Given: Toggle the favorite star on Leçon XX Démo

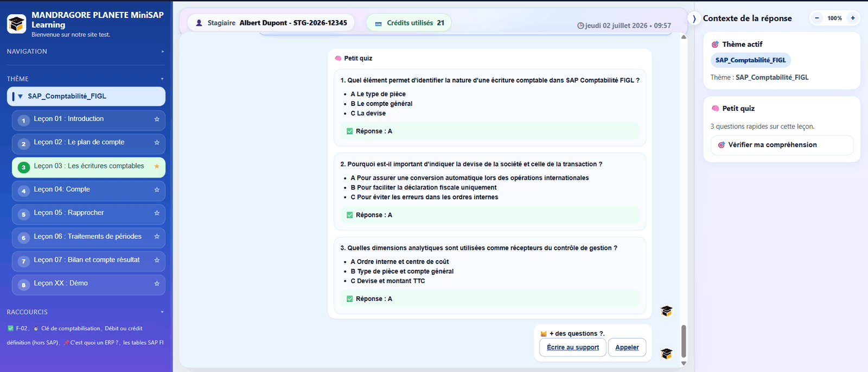Looking at the screenshot, I should point(157,283).
